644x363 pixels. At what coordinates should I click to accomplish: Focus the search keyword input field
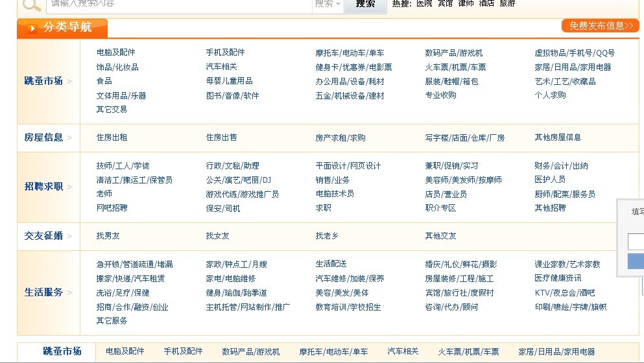[179, 5]
